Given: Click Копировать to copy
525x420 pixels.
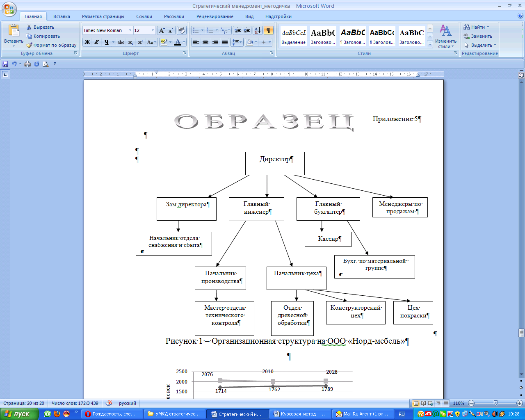Looking at the screenshot, I should [43, 36].
